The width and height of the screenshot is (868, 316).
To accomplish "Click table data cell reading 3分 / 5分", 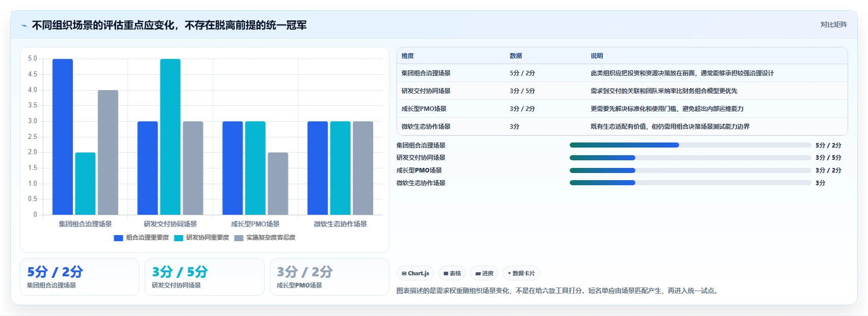I will [522, 91].
